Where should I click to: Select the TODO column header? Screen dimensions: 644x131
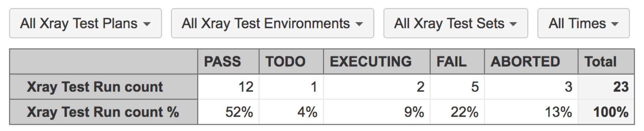(x=291, y=62)
